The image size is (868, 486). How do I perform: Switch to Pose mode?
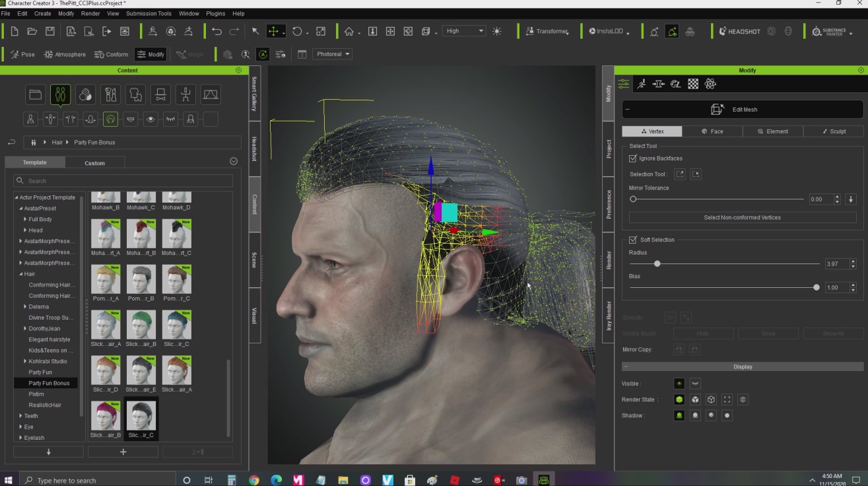pos(23,54)
